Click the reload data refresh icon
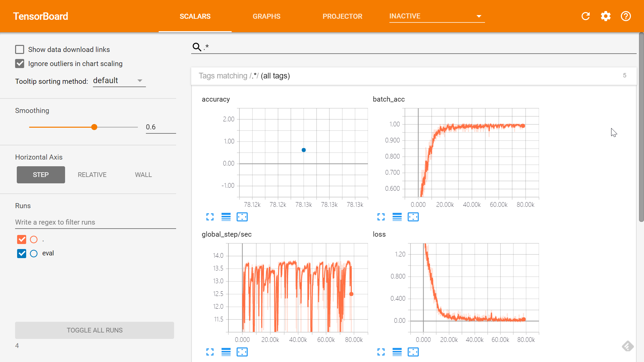The width and height of the screenshot is (644, 362). [x=586, y=16]
